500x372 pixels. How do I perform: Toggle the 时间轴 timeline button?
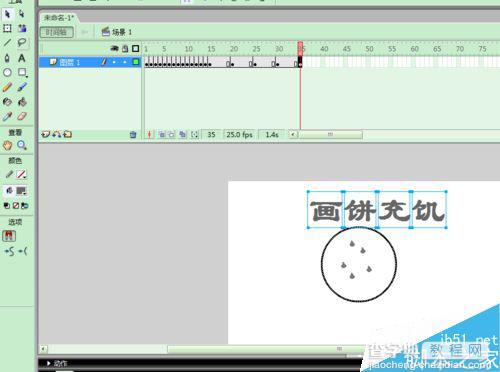click(x=57, y=32)
